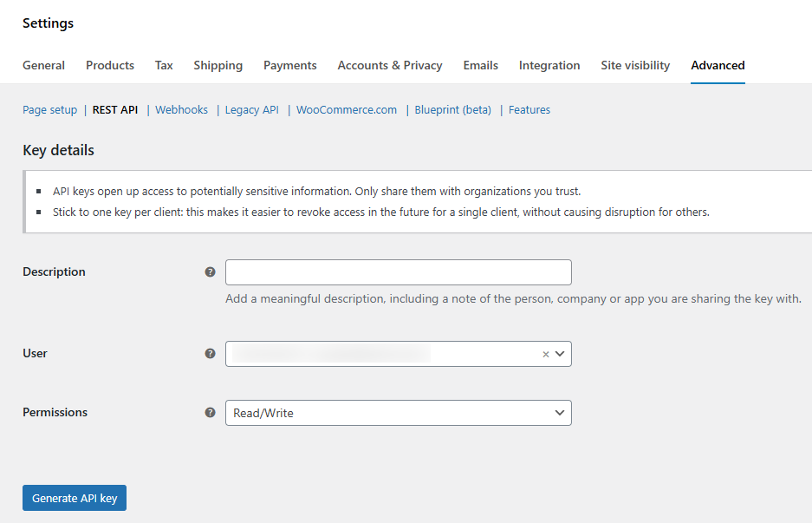Expand the User dropdown arrow
Image resolution: width=812 pixels, height=523 pixels.
click(560, 354)
